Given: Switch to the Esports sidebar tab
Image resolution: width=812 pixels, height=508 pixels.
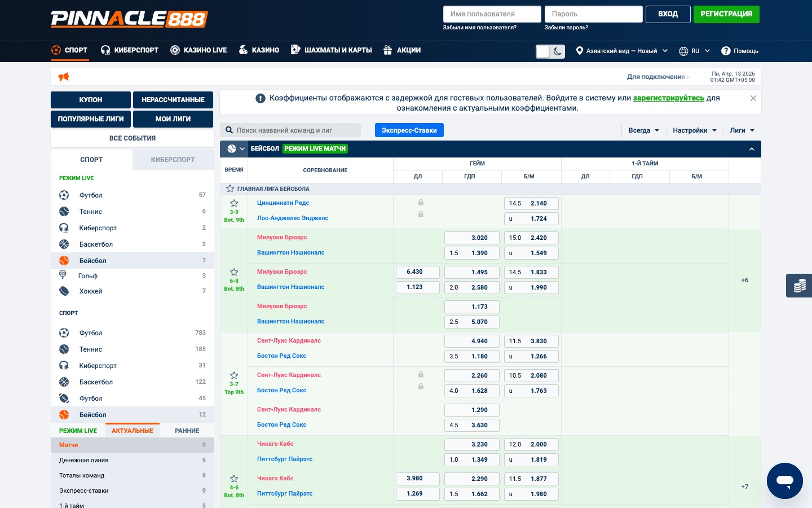Looking at the screenshot, I should coord(173,160).
